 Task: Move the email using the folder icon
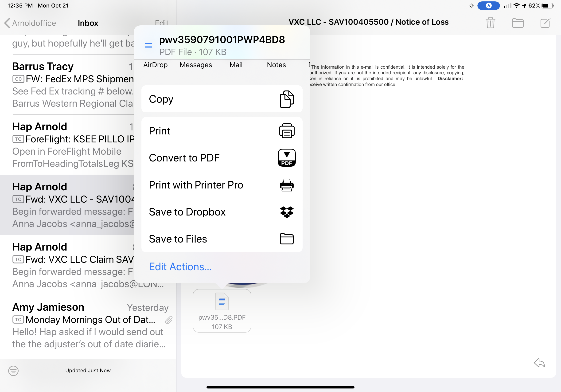518,23
